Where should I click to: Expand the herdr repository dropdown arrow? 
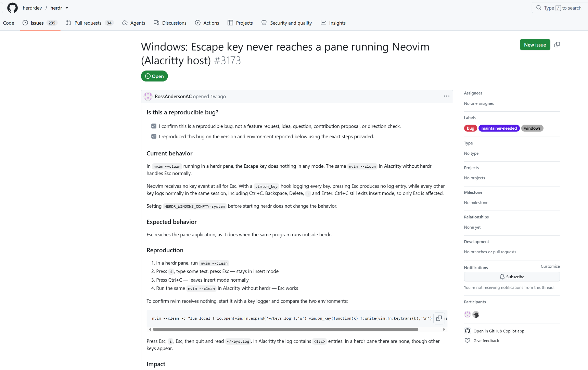point(67,8)
